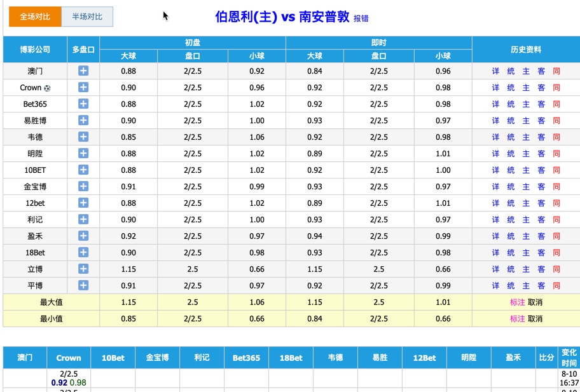Viewport: 580px width, 392px height.
Task: Click 取消 in 最大值 row
Action: (x=535, y=302)
